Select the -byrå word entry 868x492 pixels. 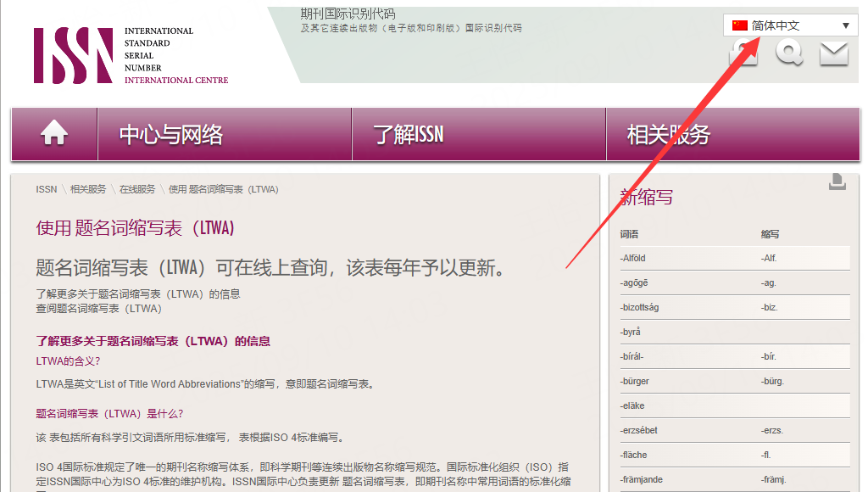pyautogui.click(x=631, y=332)
